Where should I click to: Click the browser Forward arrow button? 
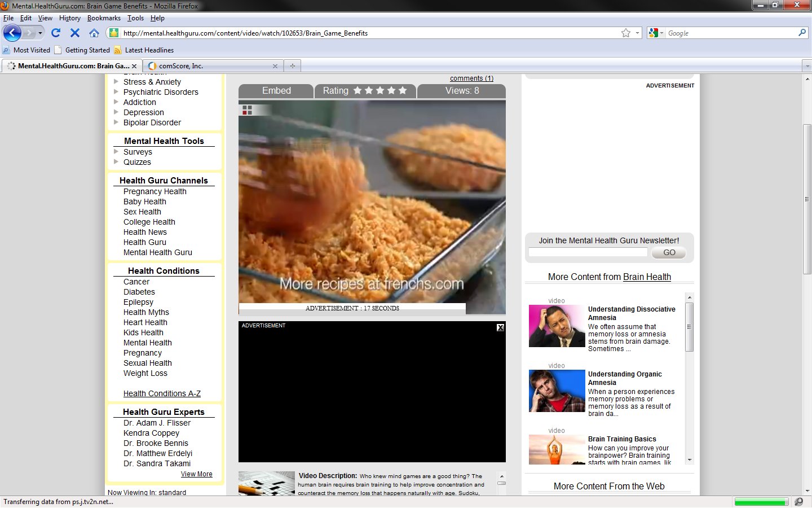click(x=29, y=33)
